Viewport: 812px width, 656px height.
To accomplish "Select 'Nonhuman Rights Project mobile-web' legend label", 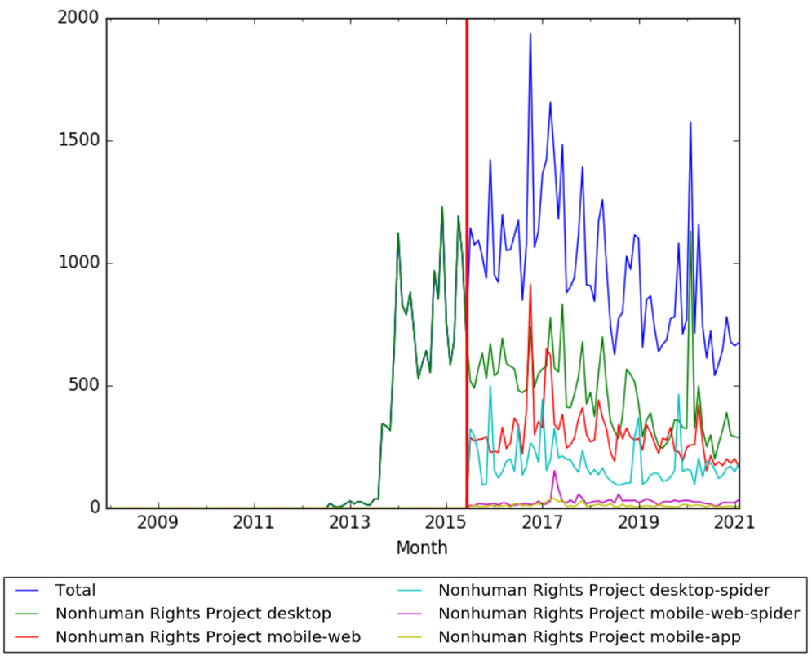I will pyautogui.click(x=207, y=636).
